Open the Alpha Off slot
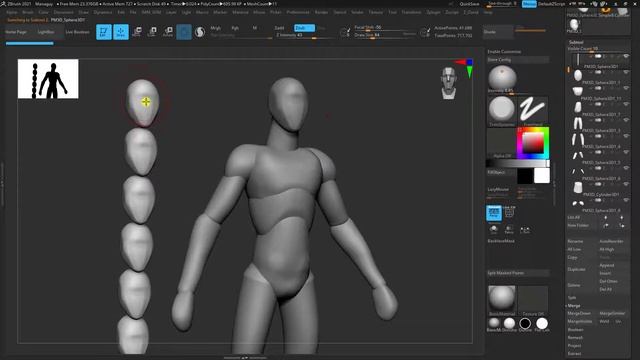The width and height of the screenshot is (640, 360). point(502,142)
